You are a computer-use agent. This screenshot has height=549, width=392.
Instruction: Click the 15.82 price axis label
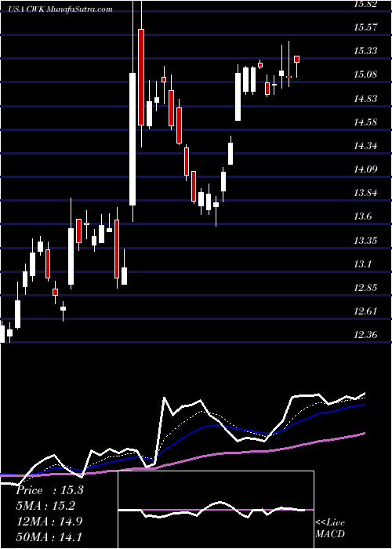(x=365, y=4)
